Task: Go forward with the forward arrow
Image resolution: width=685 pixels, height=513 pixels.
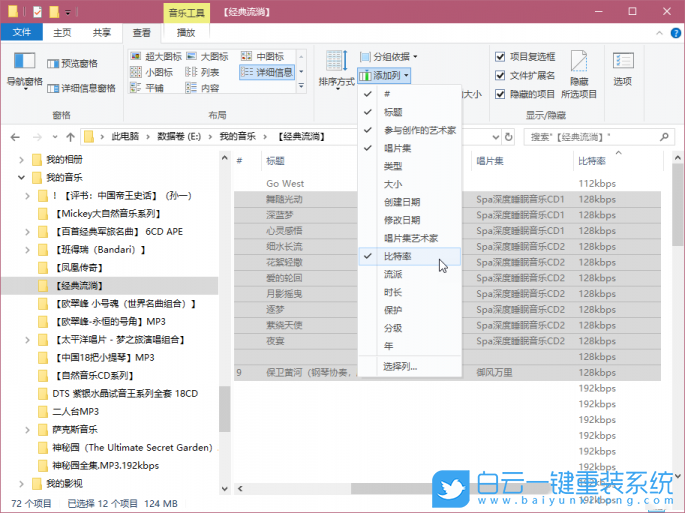Action: pos(37,137)
